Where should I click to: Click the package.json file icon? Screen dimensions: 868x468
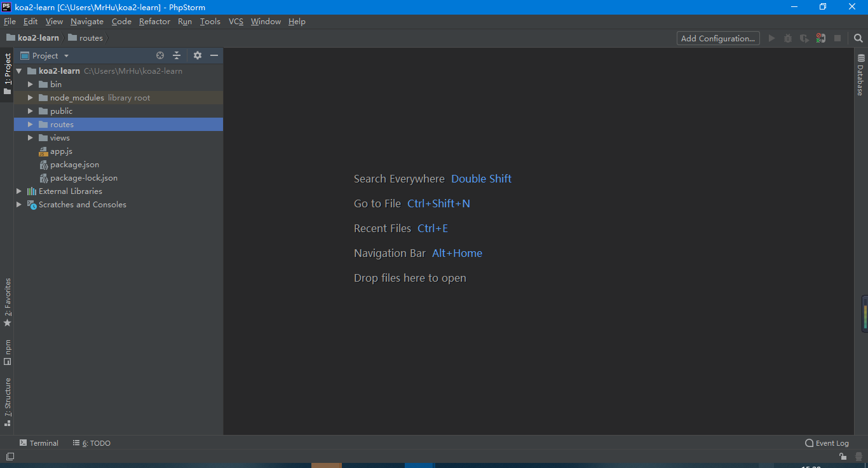43,165
